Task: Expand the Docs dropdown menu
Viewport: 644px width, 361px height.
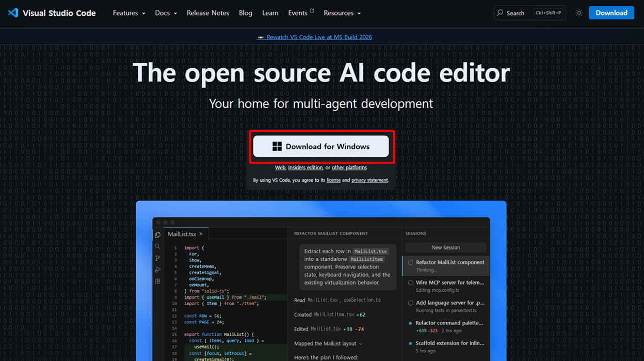Action: click(x=166, y=13)
